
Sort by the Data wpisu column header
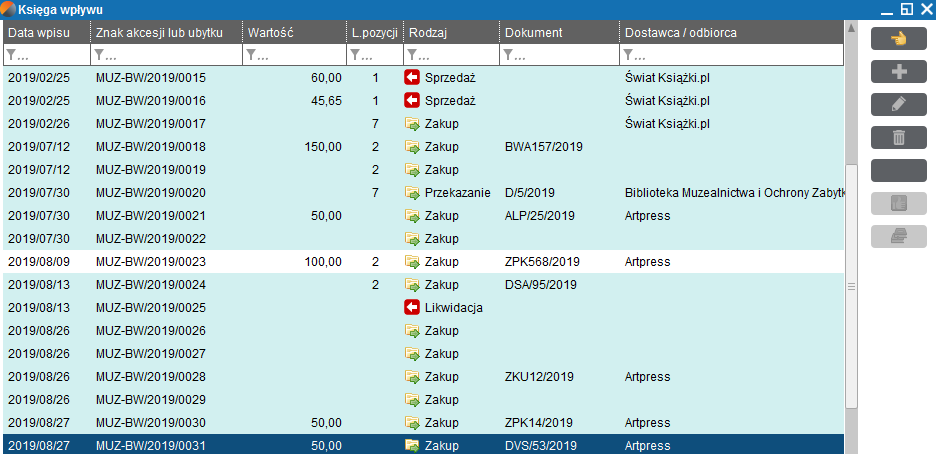pos(47,33)
